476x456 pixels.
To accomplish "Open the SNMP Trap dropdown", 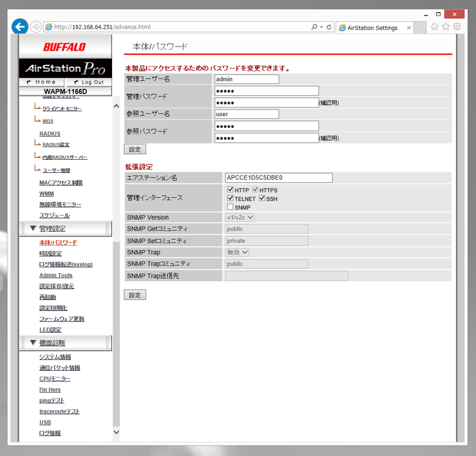I will (x=237, y=252).
